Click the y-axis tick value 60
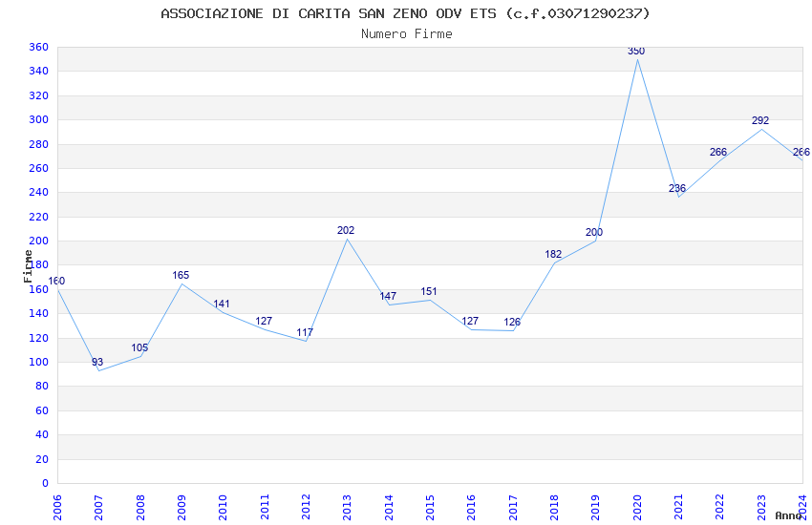 pyautogui.click(x=42, y=410)
